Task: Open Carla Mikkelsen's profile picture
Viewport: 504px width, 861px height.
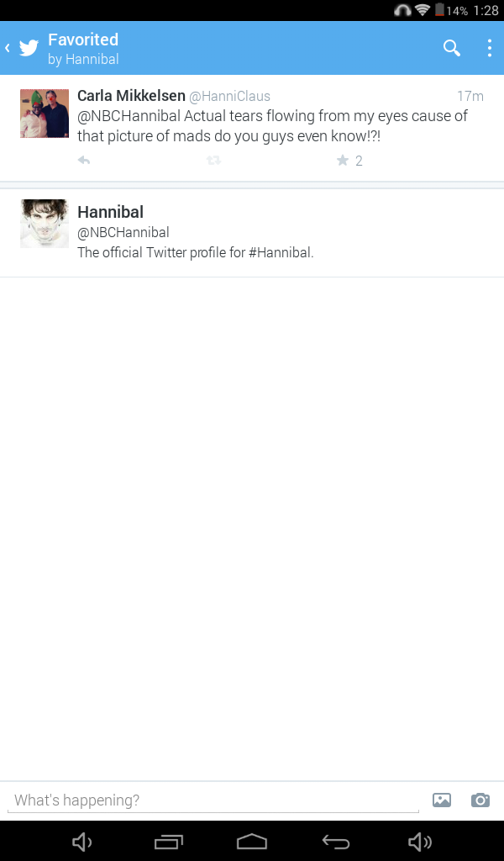Action: tap(45, 114)
